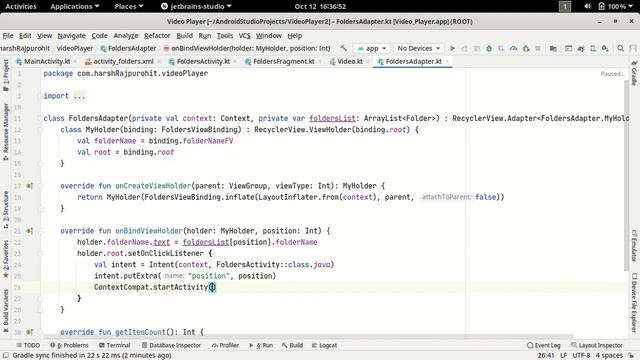This screenshot has height=360, width=640.
Task: Open the app run configuration dropdown
Action: point(371,48)
